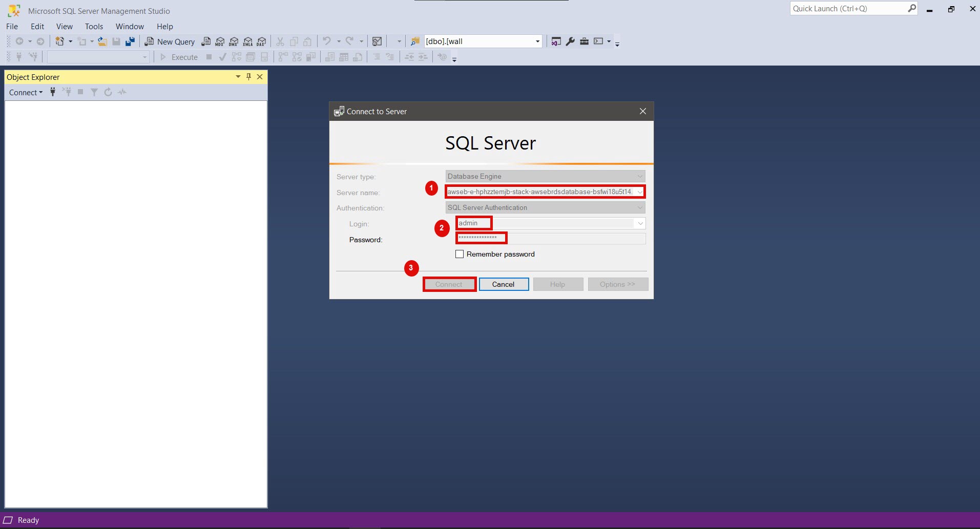
Task: Click the Undo arrow icon
Action: click(327, 41)
